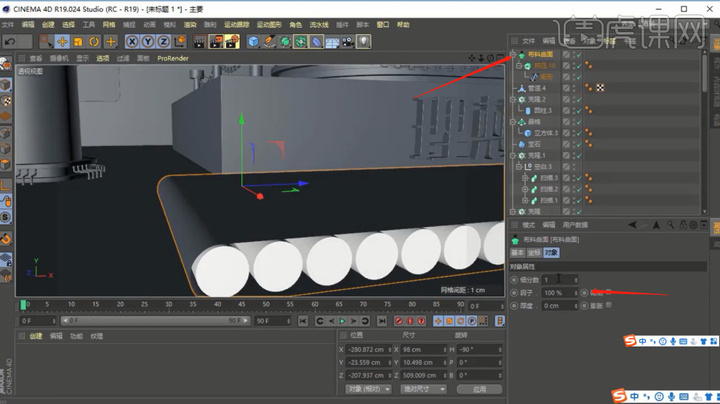Image resolution: width=720 pixels, height=404 pixels.
Task: Open the generators (subdivision) icon
Action: point(285,42)
